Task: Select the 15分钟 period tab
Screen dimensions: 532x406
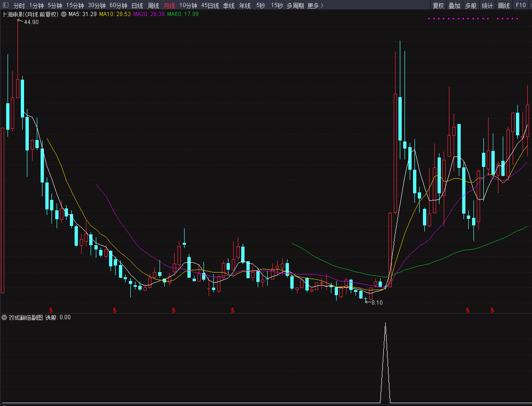Action: pos(75,5)
